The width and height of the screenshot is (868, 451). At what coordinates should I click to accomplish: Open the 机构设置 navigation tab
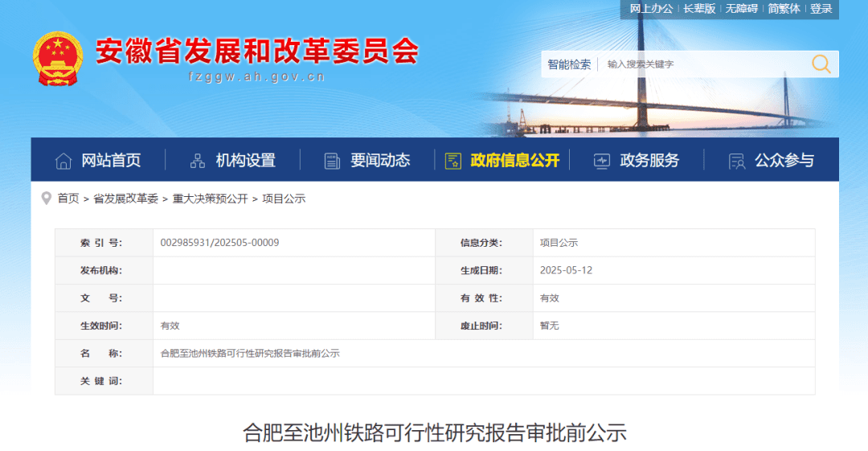coord(245,161)
